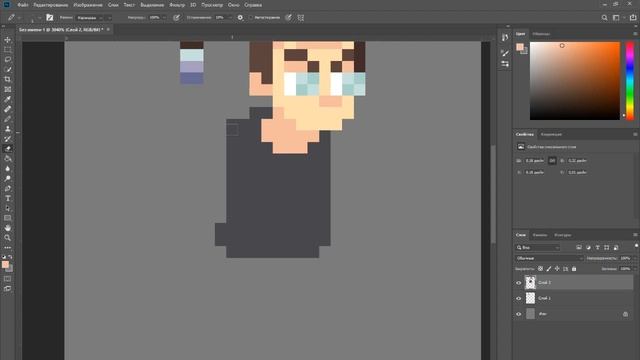This screenshot has width=640, height=360.
Task: Change screen mode from toolbox
Action: (8, 289)
